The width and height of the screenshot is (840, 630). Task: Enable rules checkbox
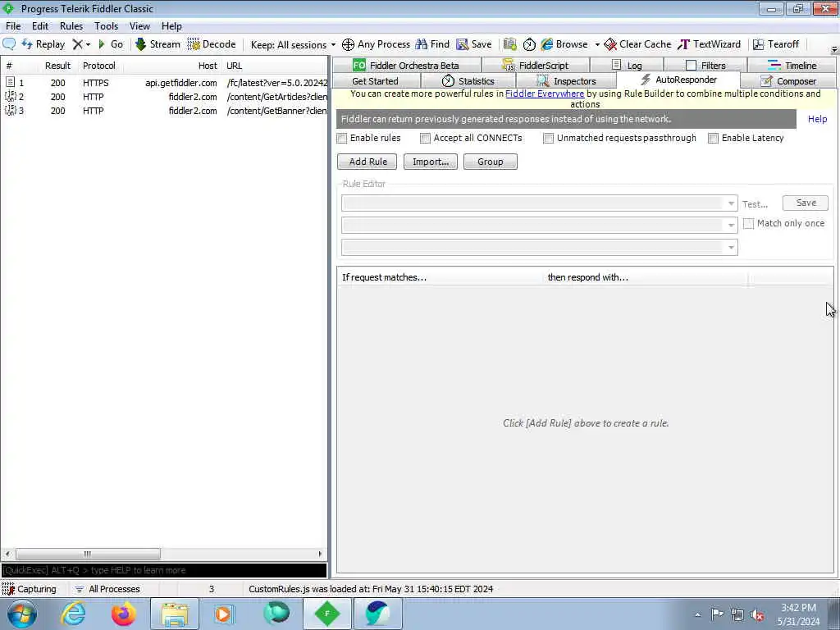(342, 138)
